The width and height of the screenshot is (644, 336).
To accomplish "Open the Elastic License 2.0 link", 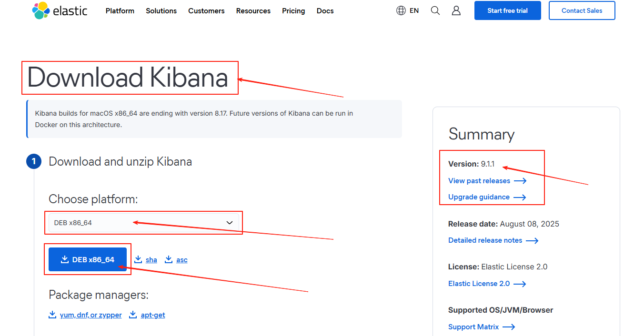I will 479,284.
